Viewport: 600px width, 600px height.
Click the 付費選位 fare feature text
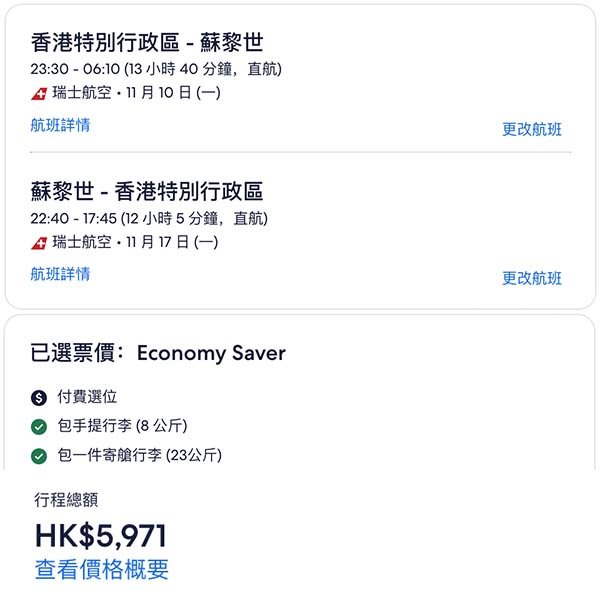(87, 397)
